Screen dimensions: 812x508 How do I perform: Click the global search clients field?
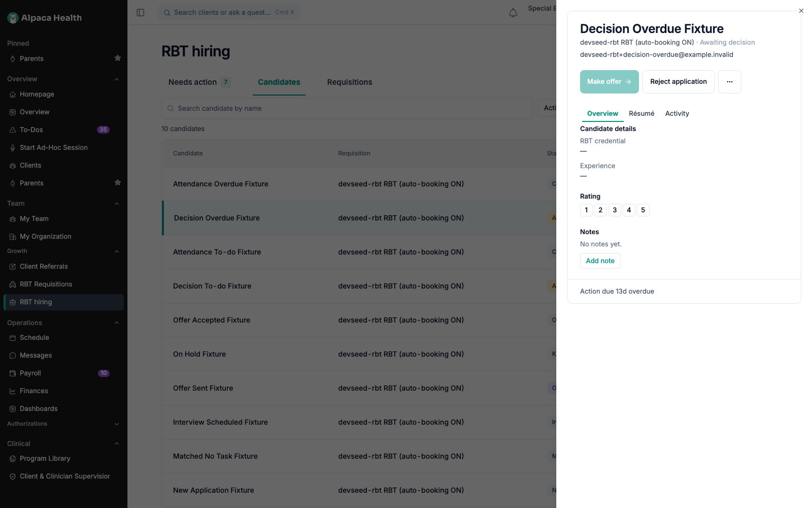tap(229, 13)
